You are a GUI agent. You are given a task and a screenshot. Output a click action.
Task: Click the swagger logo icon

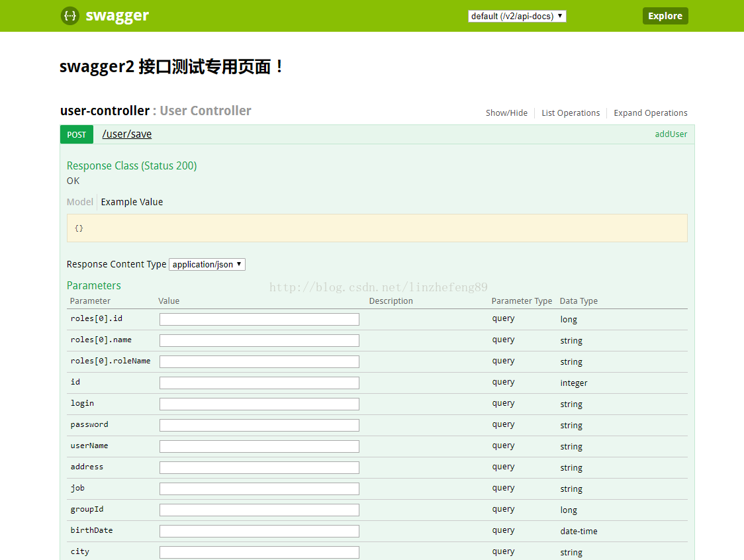70,16
